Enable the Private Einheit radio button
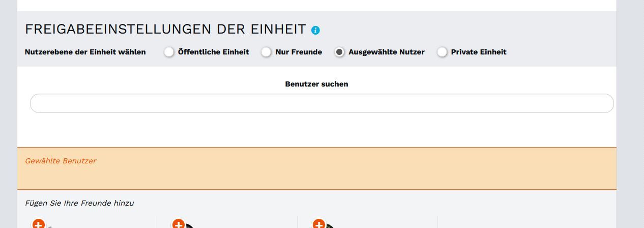Viewport: 644px width, 228px height. [x=442, y=52]
